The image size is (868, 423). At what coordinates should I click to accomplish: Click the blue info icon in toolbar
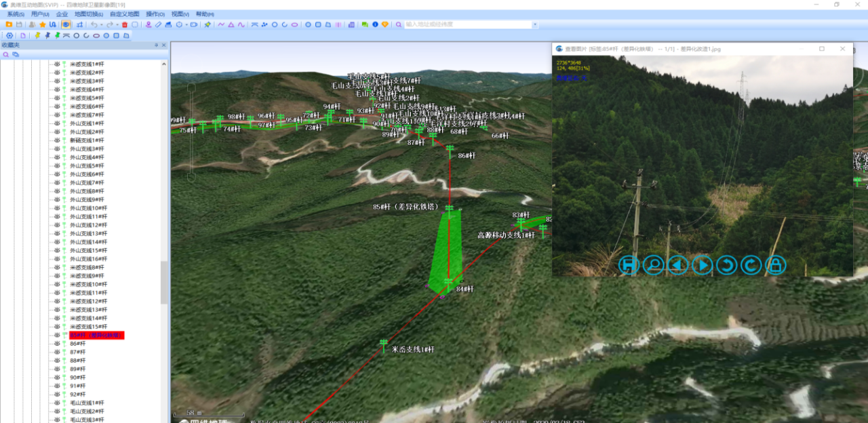[375, 24]
